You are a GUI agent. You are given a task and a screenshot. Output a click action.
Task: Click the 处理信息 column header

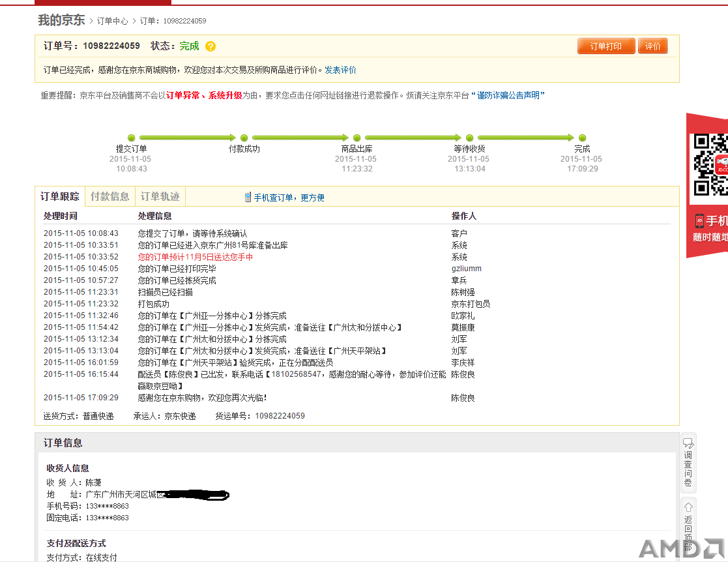(x=154, y=216)
